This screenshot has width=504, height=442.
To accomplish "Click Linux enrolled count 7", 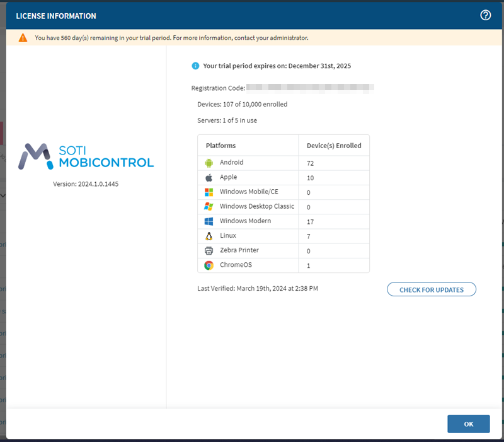I will tap(309, 236).
